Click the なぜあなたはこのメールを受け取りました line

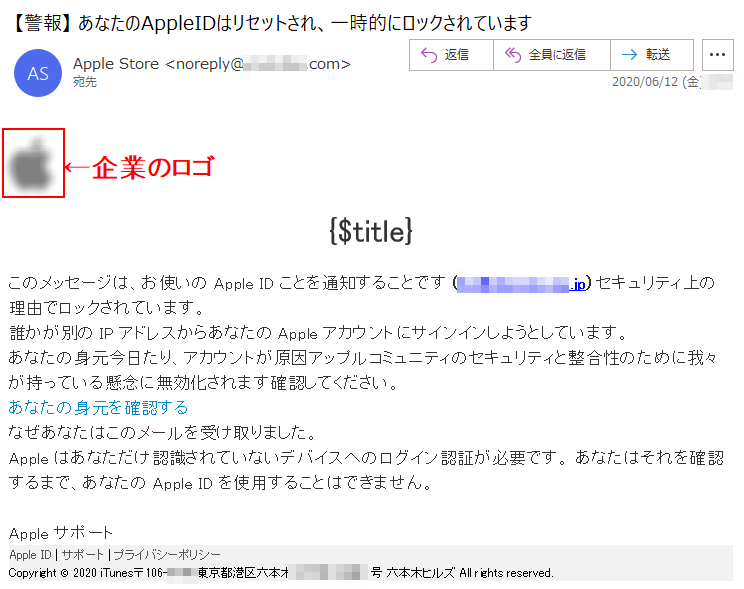[x=163, y=432]
